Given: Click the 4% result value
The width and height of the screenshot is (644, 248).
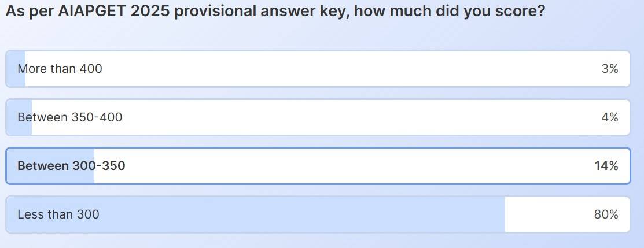Looking at the screenshot, I should (x=610, y=117).
